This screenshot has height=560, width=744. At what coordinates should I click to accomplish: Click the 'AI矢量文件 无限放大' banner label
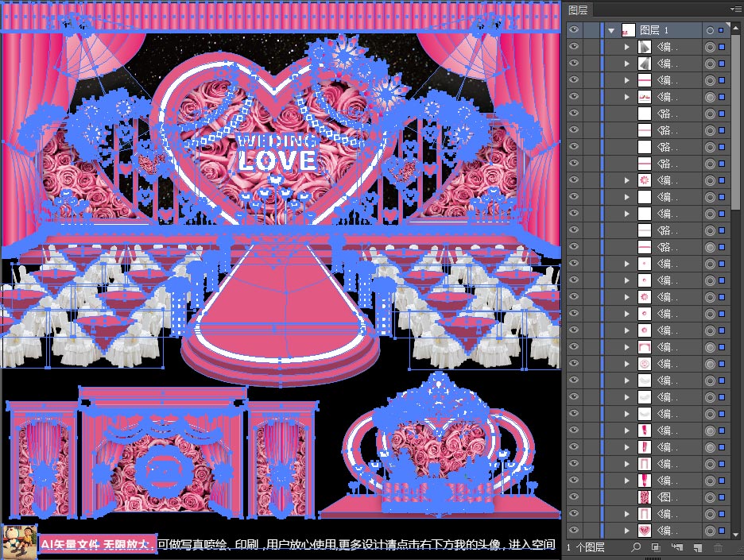(96, 544)
